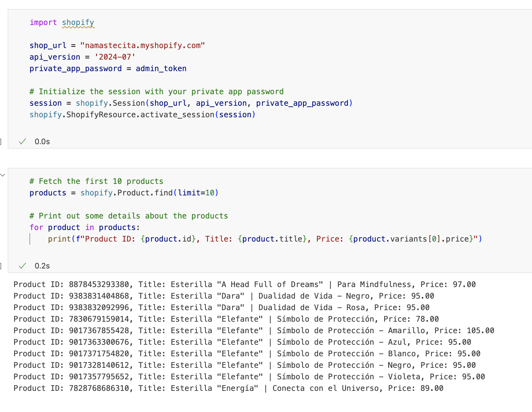Click the Print out some details comment
The width and height of the screenshot is (532, 412).
point(129,216)
